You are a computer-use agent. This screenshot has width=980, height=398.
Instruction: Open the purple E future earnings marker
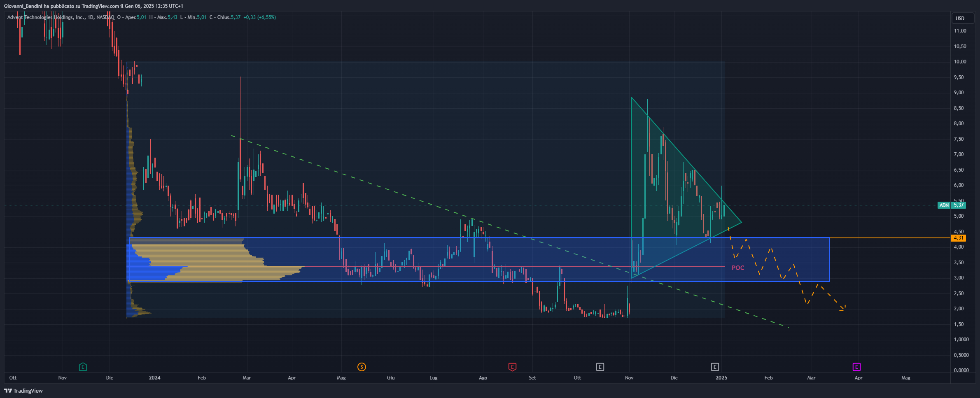click(x=856, y=367)
